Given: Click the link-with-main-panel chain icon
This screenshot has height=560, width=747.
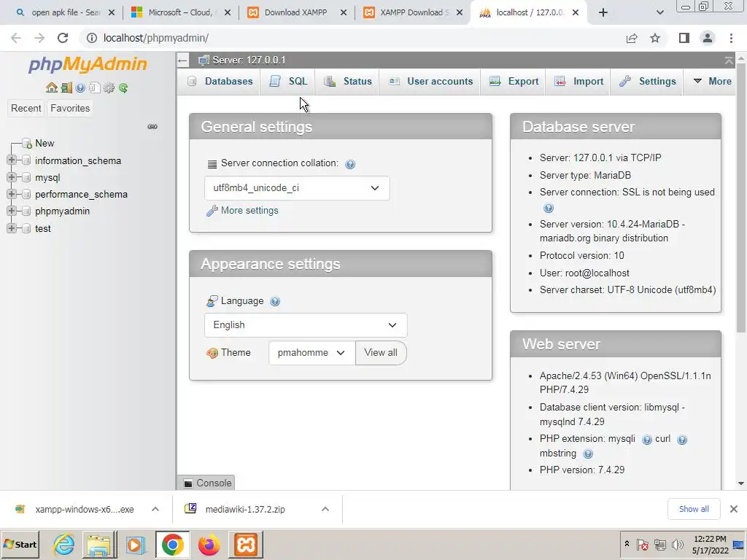Looking at the screenshot, I should click(x=152, y=126).
